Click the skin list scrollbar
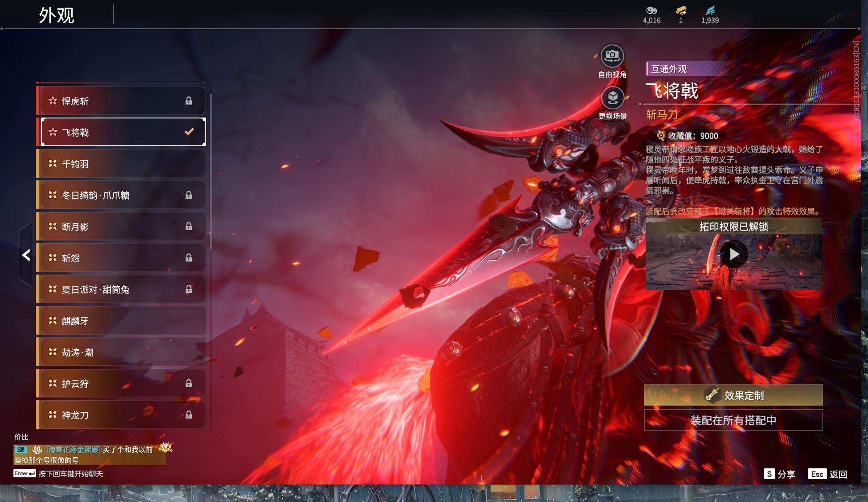 tap(210, 170)
